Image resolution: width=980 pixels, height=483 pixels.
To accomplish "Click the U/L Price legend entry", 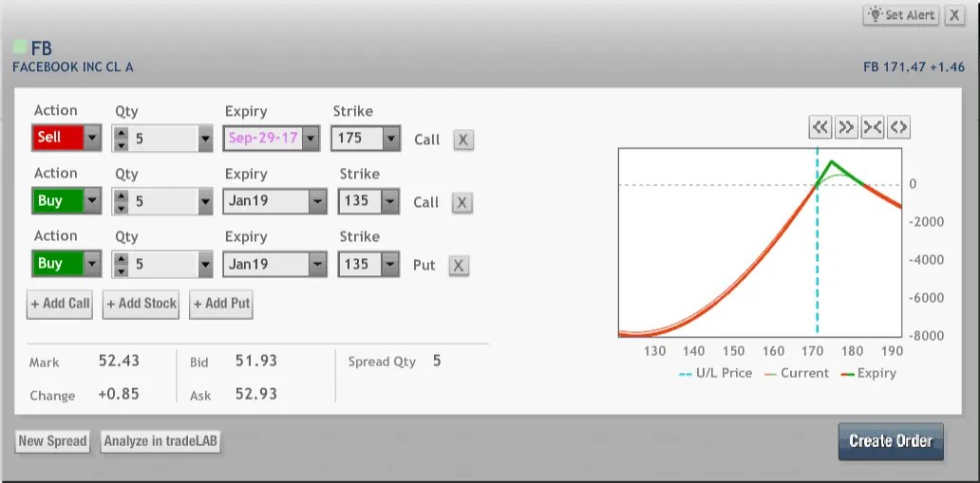I will click(x=716, y=374).
